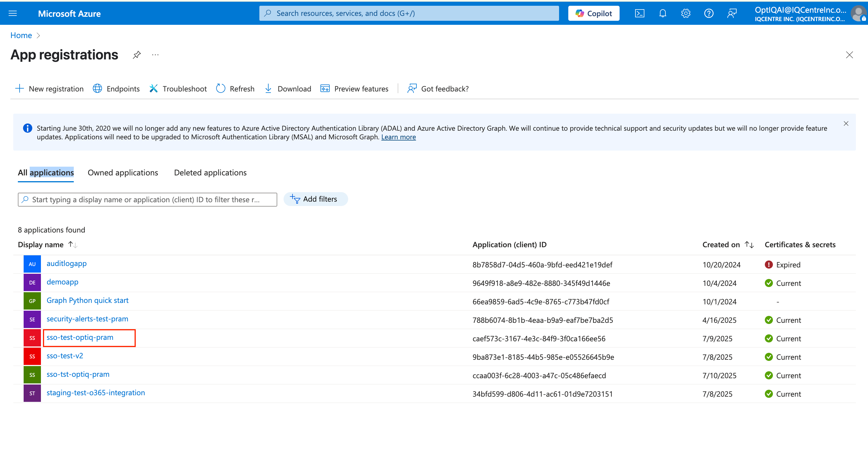Viewport: 868px width, 461px height.
Task: Go to Home breadcrumb
Action: click(21, 35)
